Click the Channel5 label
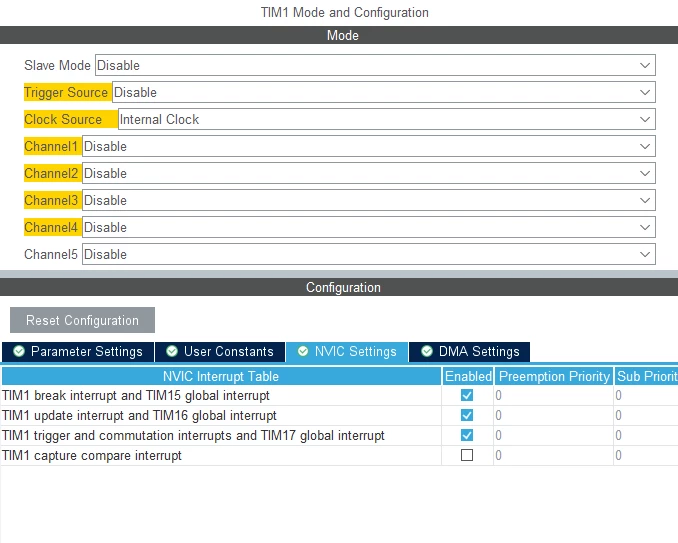Screen dimensions: 678x543 [x=51, y=254]
